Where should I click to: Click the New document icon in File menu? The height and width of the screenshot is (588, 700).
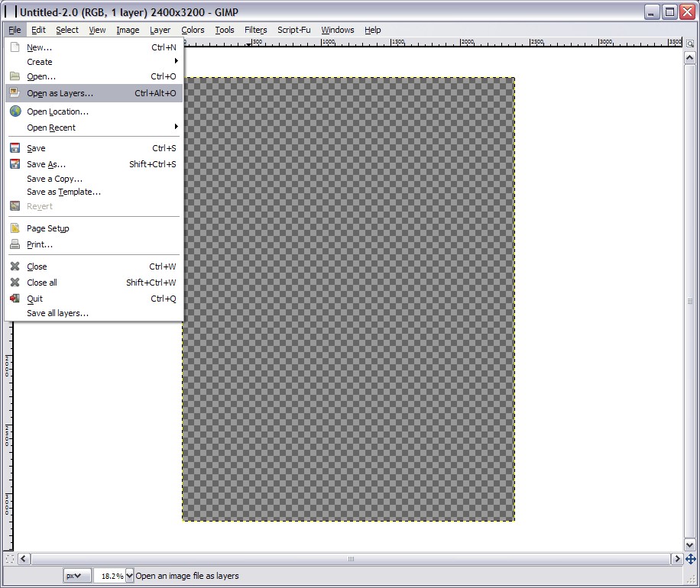point(15,47)
